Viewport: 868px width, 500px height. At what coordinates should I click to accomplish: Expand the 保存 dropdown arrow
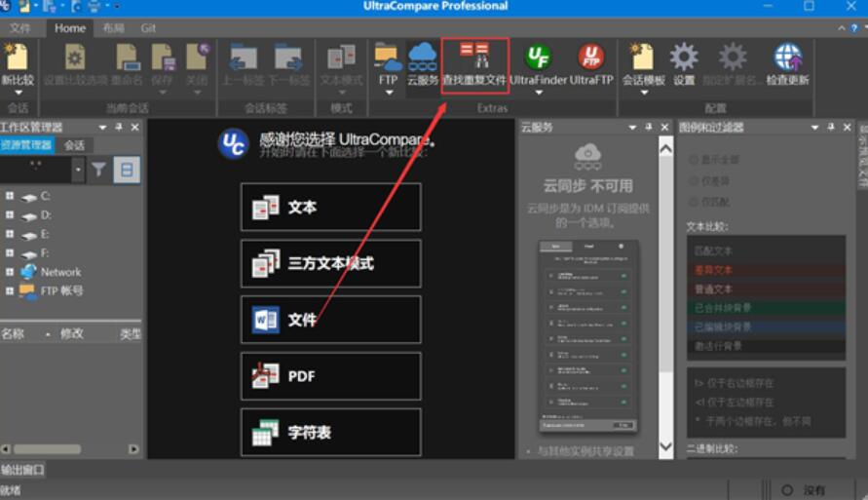tap(162, 93)
